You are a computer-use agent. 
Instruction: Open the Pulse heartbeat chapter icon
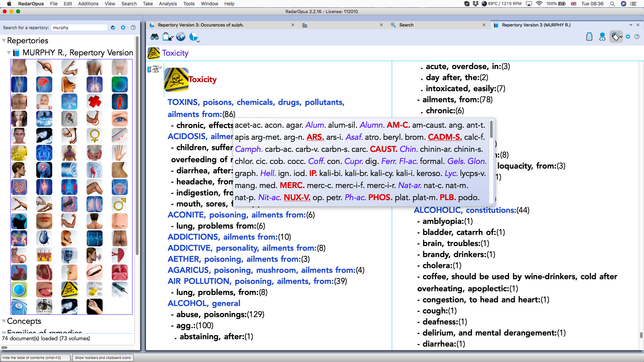(95, 238)
